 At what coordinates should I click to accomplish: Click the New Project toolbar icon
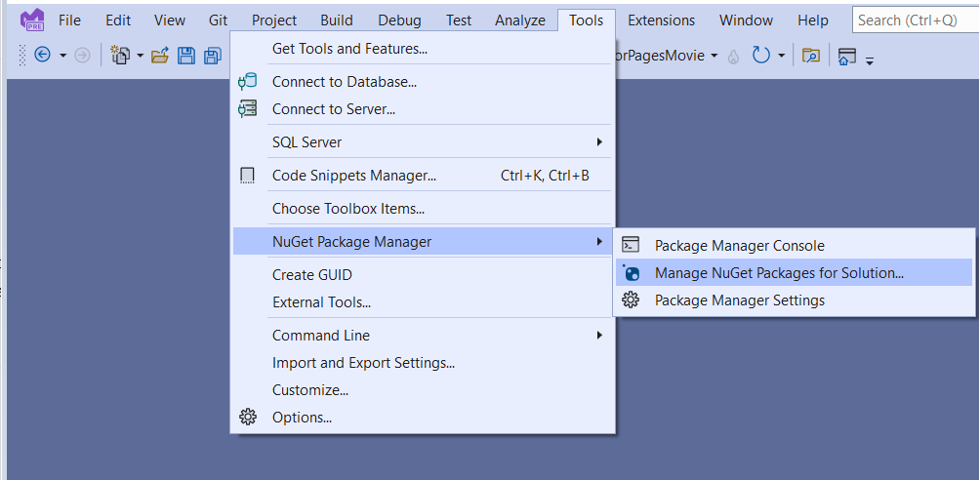[x=120, y=56]
